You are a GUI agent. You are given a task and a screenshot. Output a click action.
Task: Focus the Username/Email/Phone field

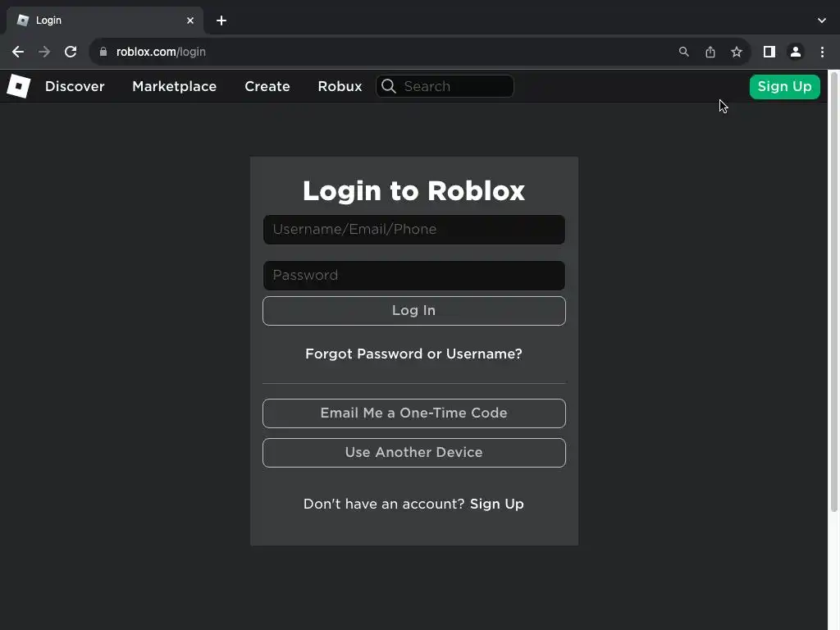[414, 230]
